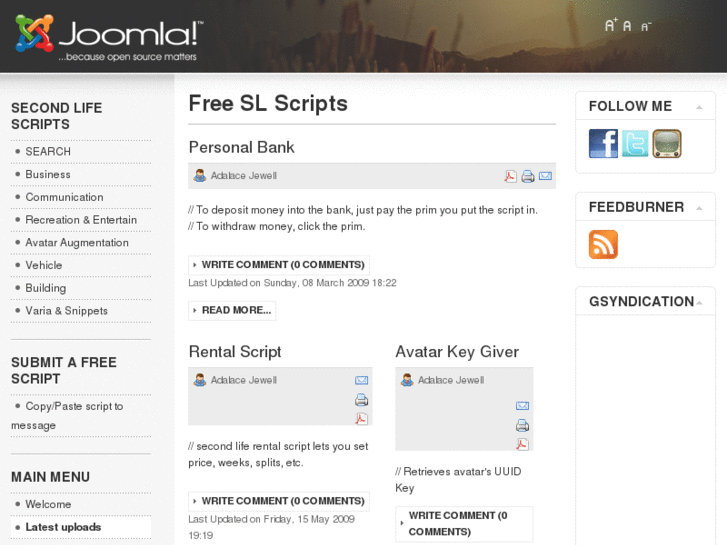Click the Facebook icon under Follow Me
This screenshot has width=727, height=545.
(x=603, y=144)
